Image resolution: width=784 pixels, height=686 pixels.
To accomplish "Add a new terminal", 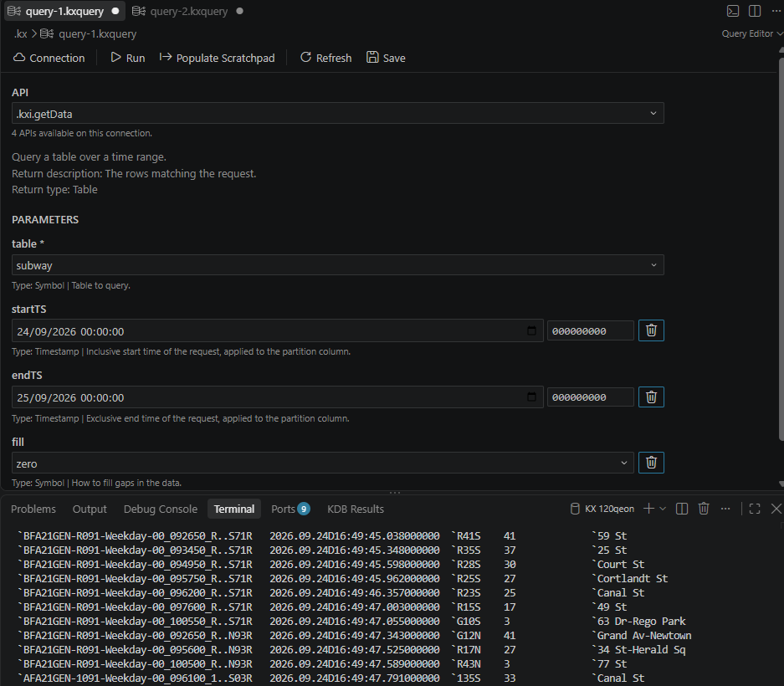I will pos(648,509).
